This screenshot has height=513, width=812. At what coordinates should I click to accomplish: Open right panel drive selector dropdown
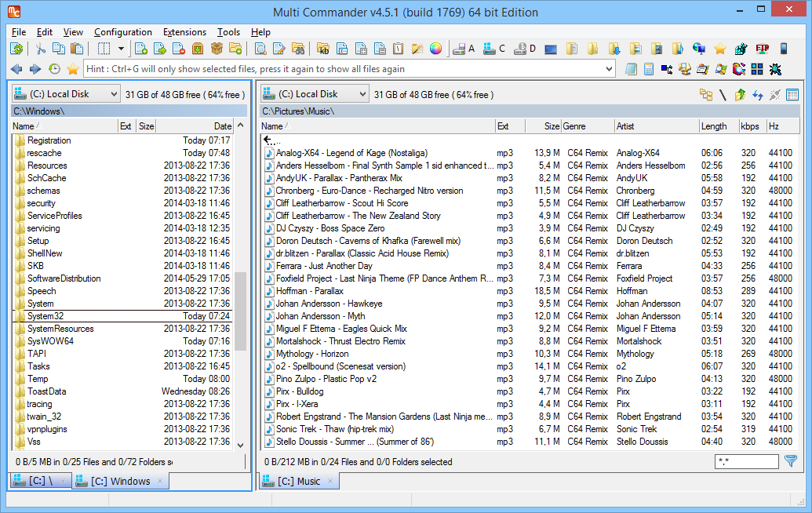[362, 94]
